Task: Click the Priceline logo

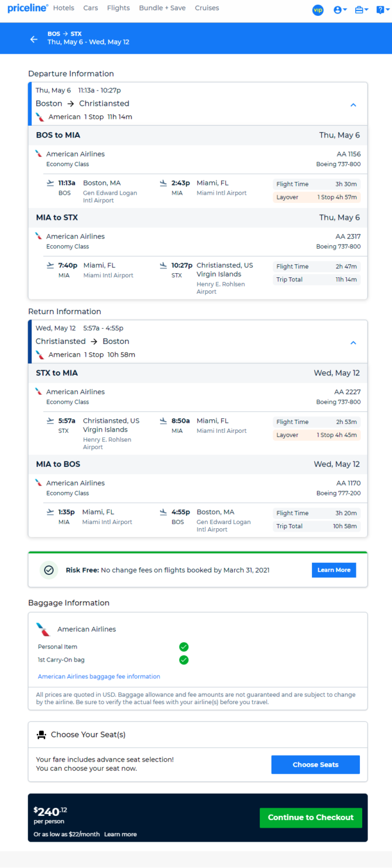Action: 27,8
